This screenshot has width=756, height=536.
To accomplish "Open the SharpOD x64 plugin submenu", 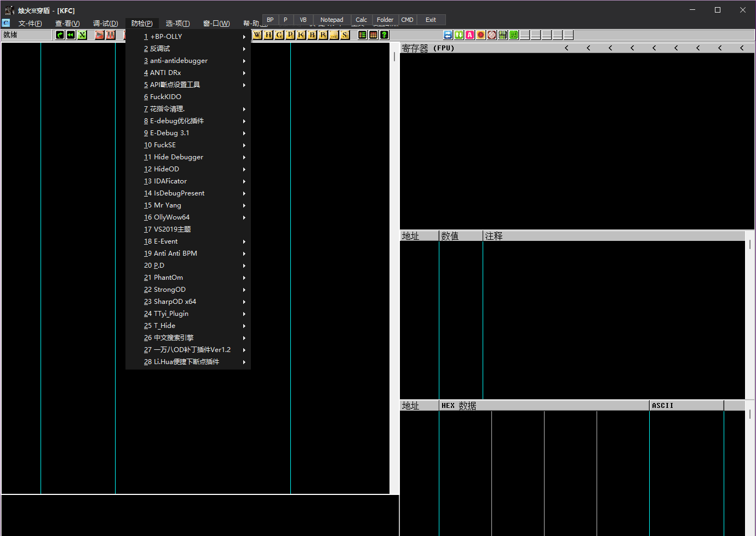I will coord(188,302).
